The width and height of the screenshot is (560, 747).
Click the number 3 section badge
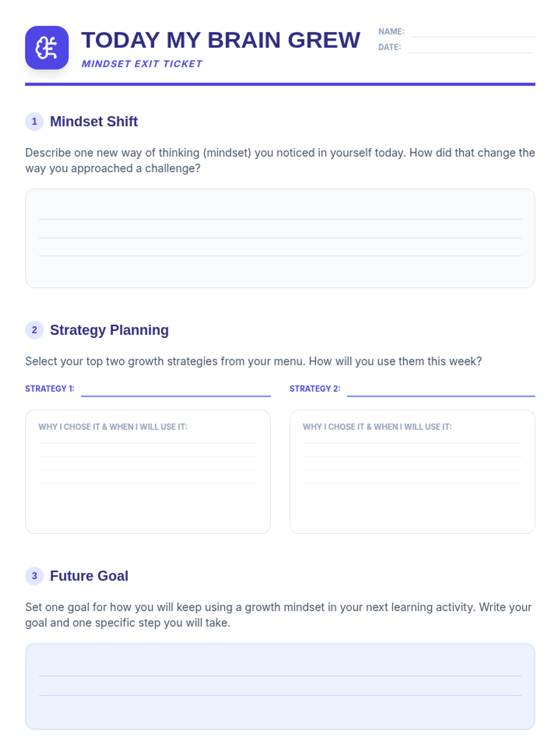pyautogui.click(x=34, y=576)
